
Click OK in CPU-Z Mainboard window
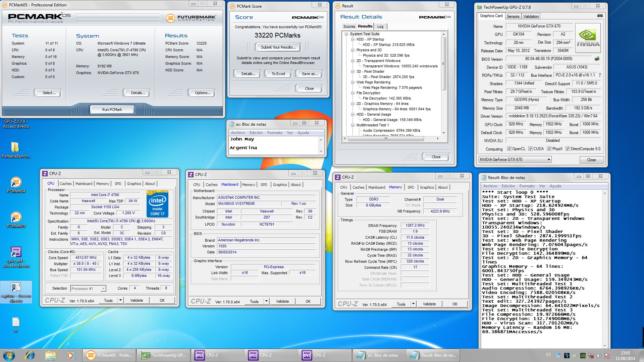308,301
